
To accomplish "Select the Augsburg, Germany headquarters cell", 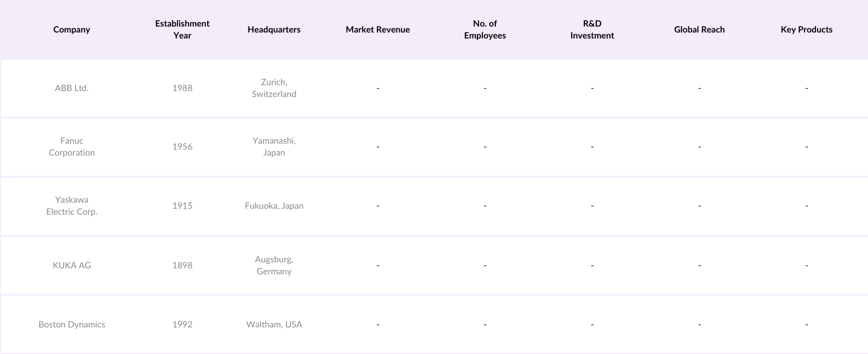I will [x=274, y=265].
